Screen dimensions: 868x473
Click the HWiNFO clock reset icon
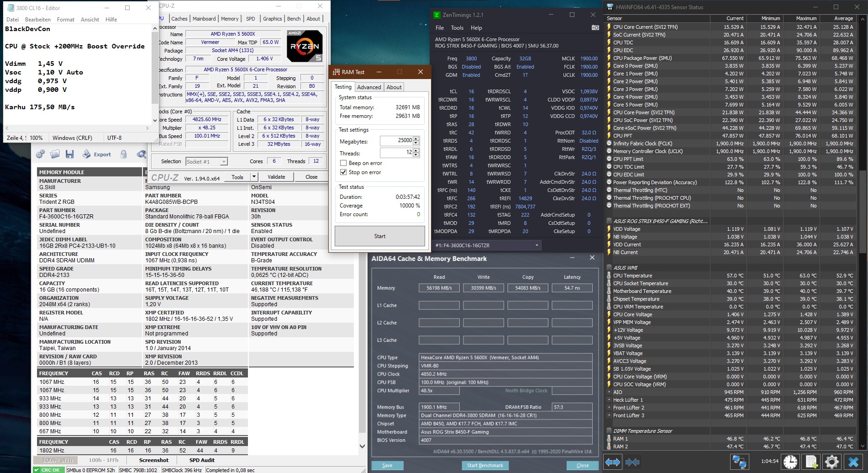[x=790, y=462]
